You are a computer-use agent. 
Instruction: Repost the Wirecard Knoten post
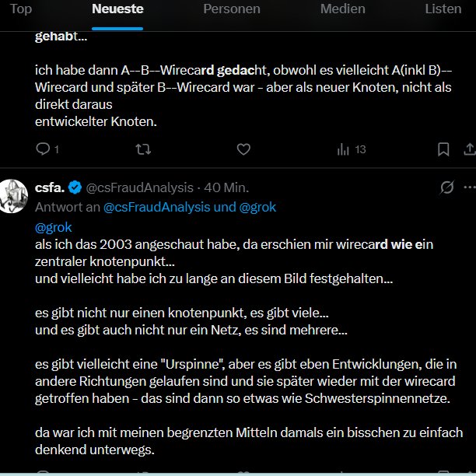coord(144,149)
